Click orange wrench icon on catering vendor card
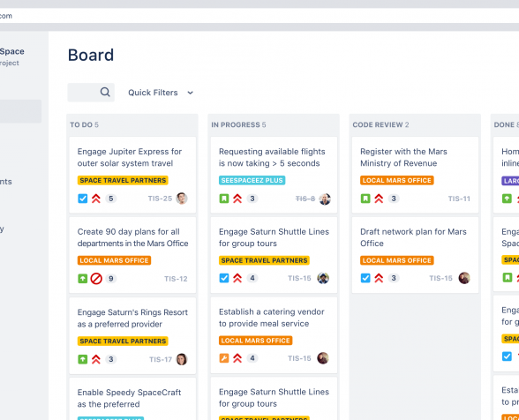Viewport: 519px width, 420px height. coord(224,358)
